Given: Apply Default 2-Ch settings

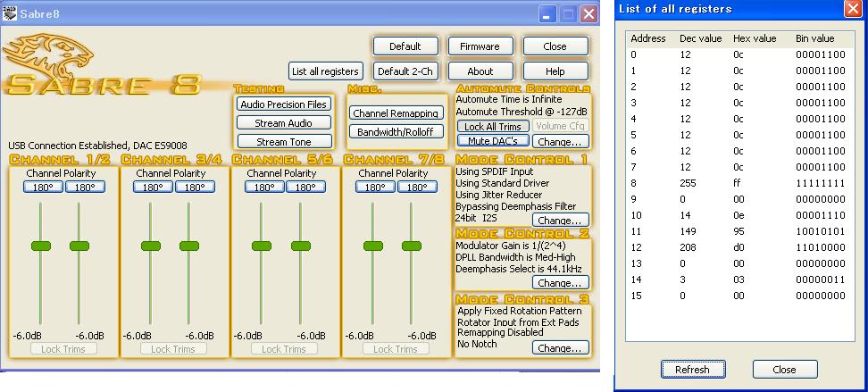Looking at the screenshot, I should click(405, 71).
